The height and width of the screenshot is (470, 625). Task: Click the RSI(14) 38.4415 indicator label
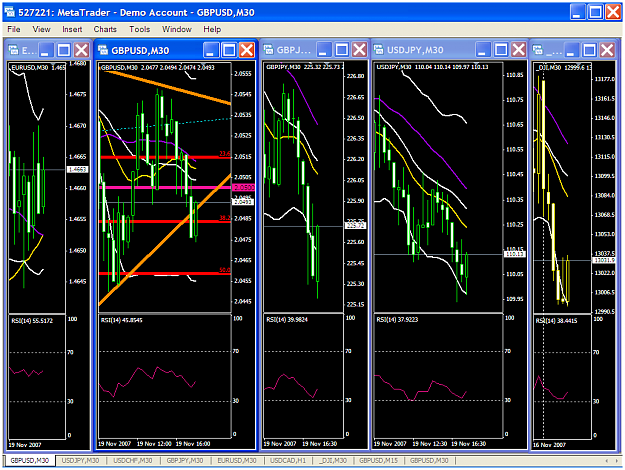click(556, 321)
